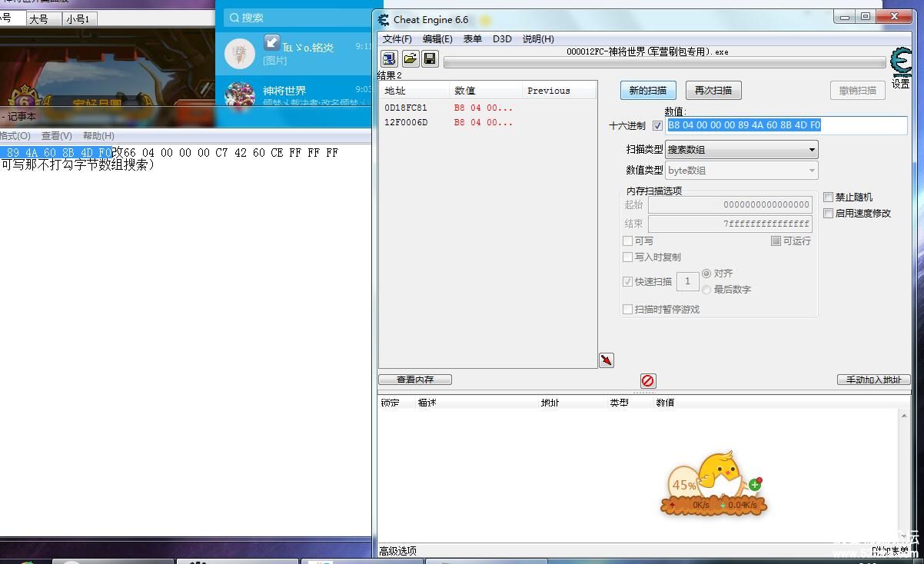Enable the 可写 writable checkbox
The width and height of the screenshot is (924, 564).
[628, 241]
